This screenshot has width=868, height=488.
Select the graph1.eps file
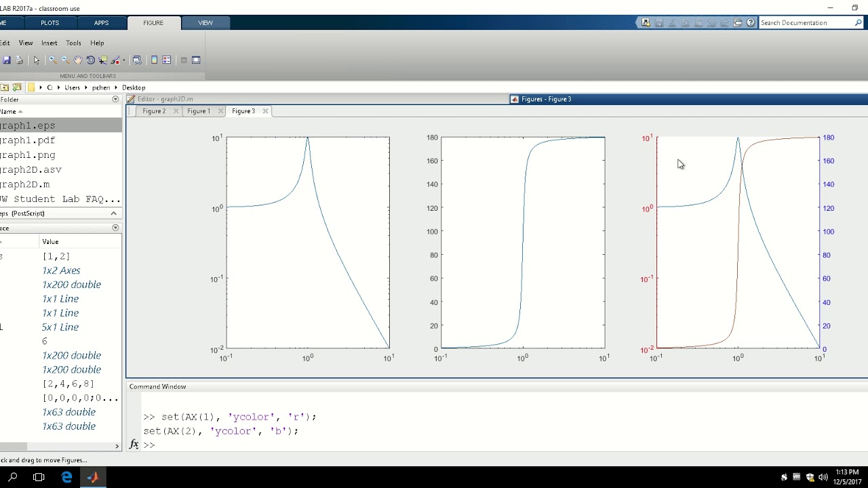pyautogui.click(x=61, y=125)
